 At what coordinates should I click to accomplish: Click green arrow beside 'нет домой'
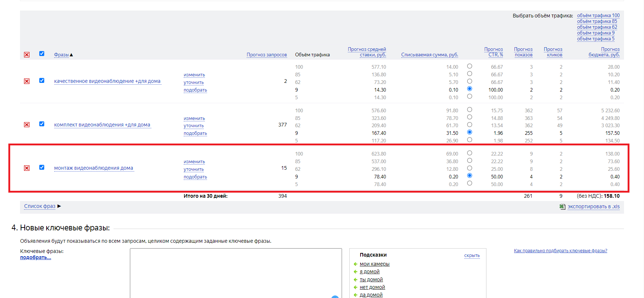[x=355, y=287]
